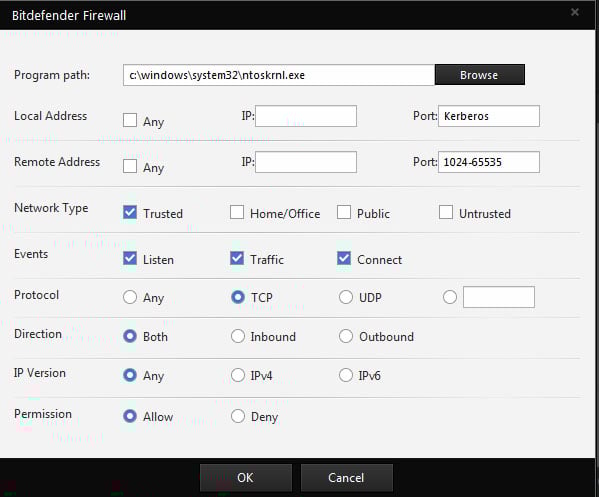
Task: Toggle the Listen event checkbox
Action: coord(130,258)
